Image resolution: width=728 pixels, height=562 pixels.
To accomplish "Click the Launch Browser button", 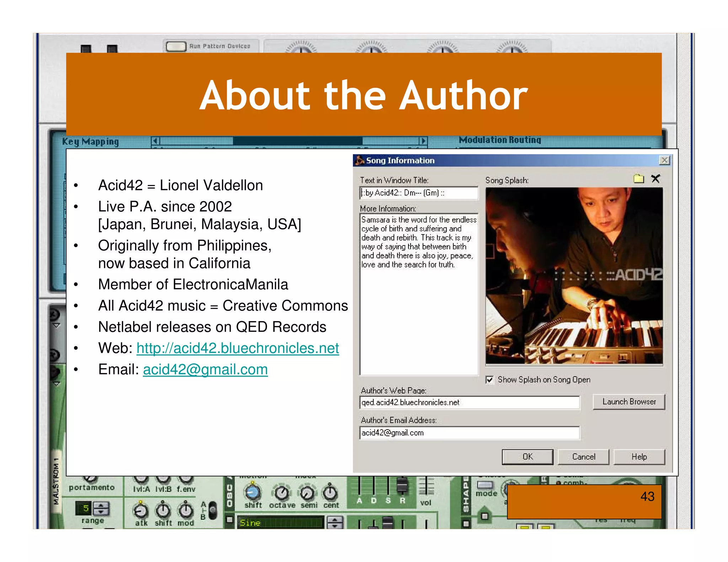I will pyautogui.click(x=629, y=402).
